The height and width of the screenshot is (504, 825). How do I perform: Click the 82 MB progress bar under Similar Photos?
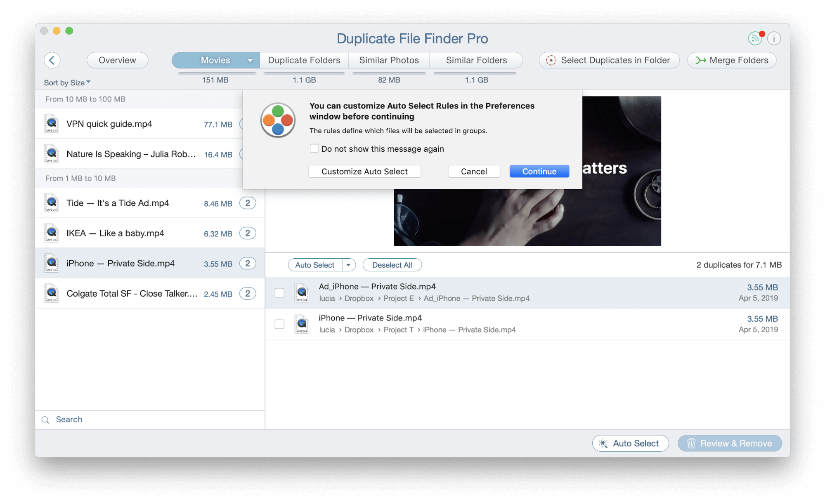[389, 74]
